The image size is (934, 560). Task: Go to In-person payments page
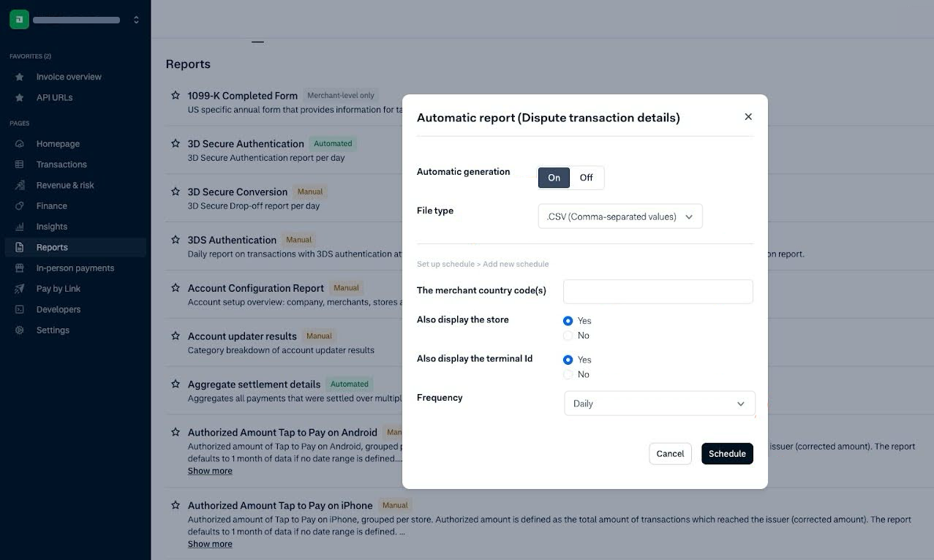pos(75,268)
